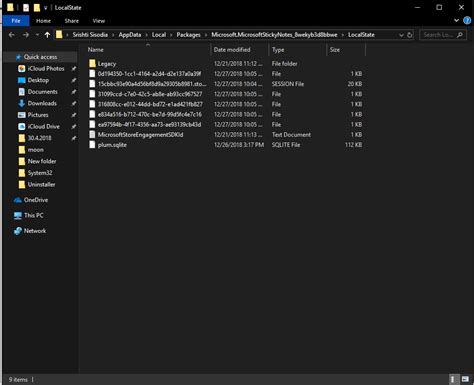Refresh the LocalState folder view
Image resolution: width=474 pixels, height=385 pixels.
coord(410,35)
